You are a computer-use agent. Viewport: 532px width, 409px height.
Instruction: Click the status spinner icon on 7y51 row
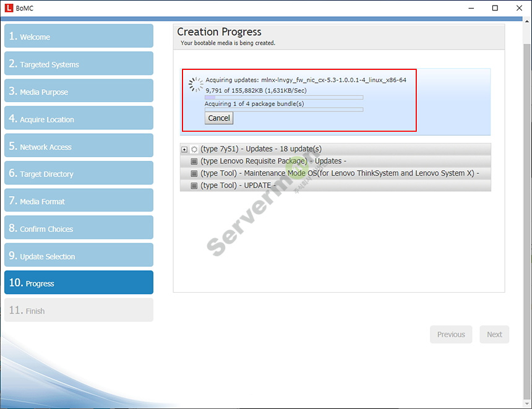tap(194, 149)
